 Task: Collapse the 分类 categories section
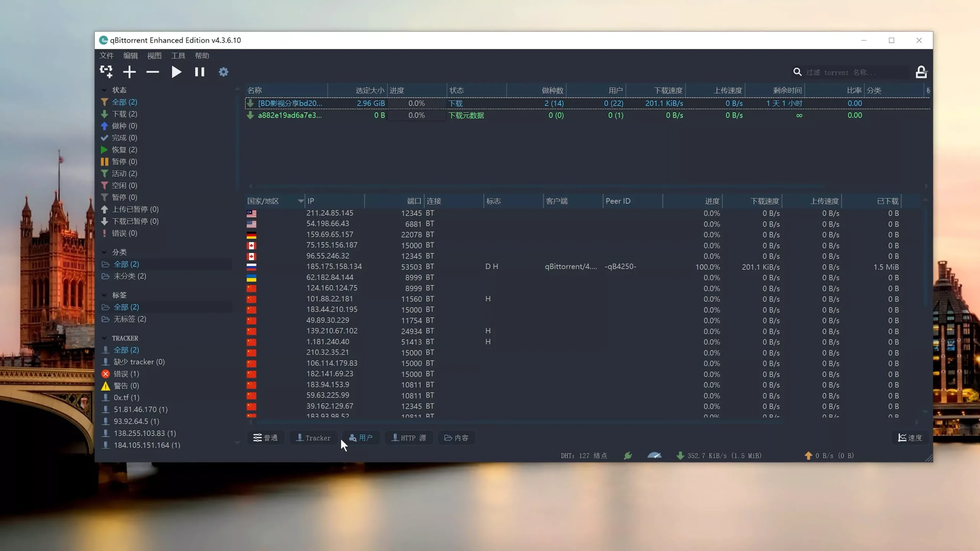pyautogui.click(x=105, y=252)
